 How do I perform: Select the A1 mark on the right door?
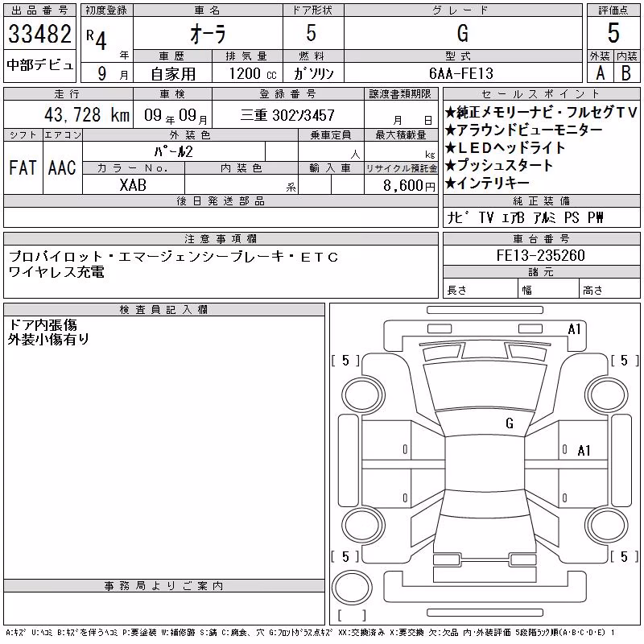pyautogui.click(x=584, y=451)
